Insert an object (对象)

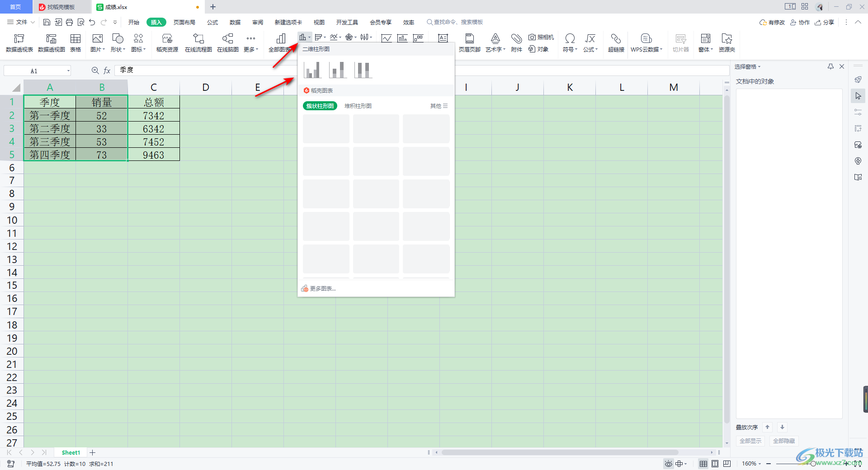(x=538, y=49)
